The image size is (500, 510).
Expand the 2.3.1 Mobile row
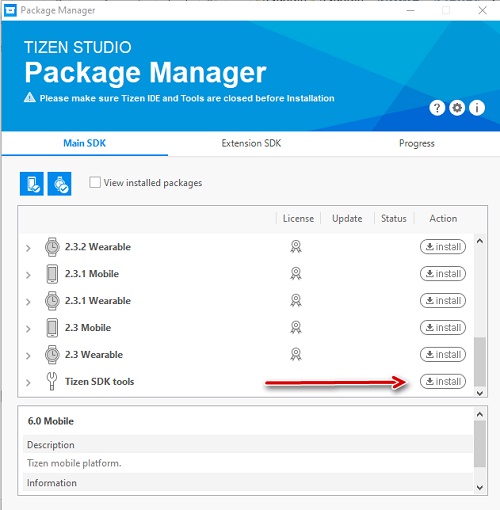tap(28, 275)
